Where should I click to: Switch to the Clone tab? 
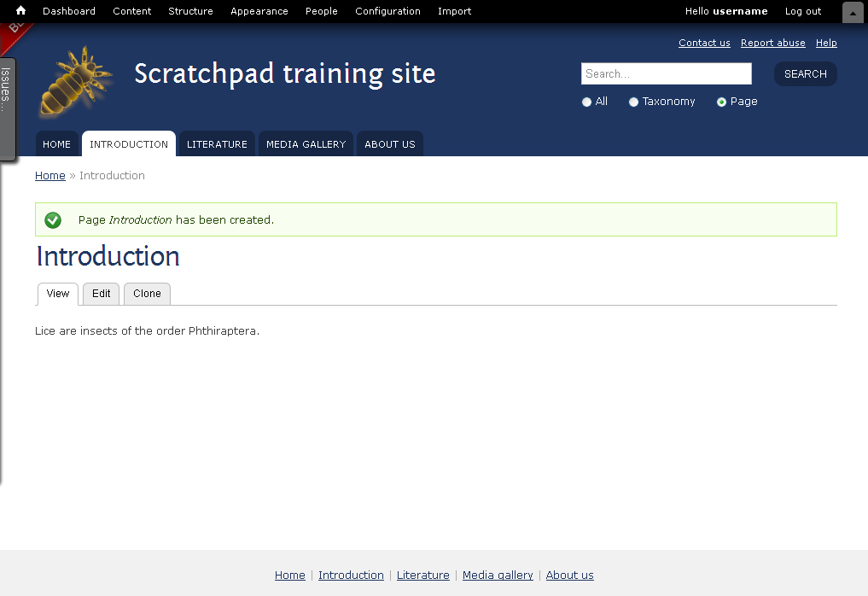coord(148,294)
